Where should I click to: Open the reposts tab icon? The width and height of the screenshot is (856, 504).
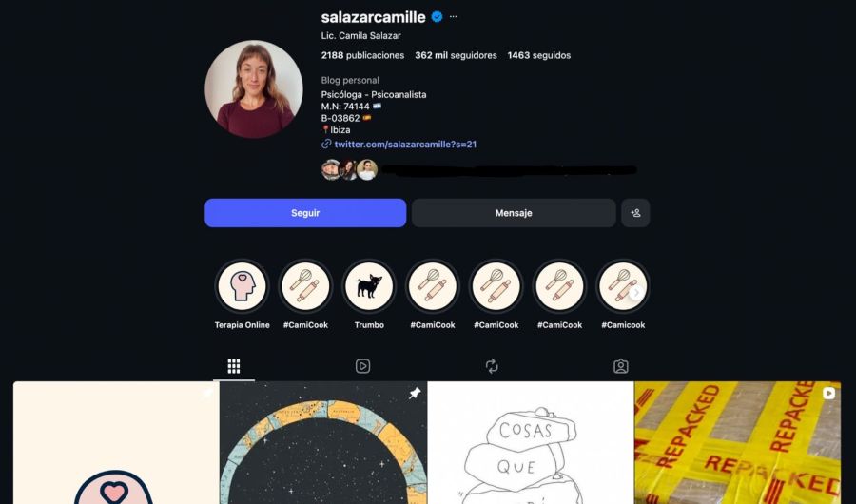coord(492,366)
